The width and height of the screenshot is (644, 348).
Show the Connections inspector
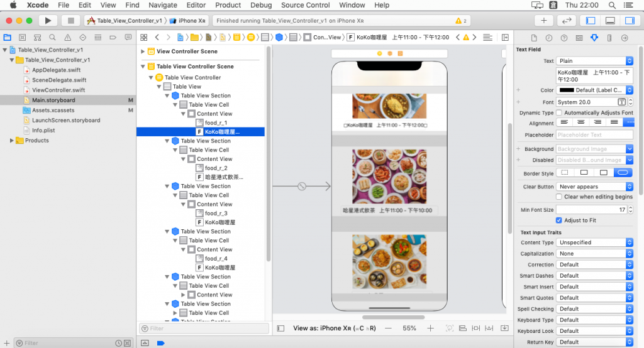point(625,38)
